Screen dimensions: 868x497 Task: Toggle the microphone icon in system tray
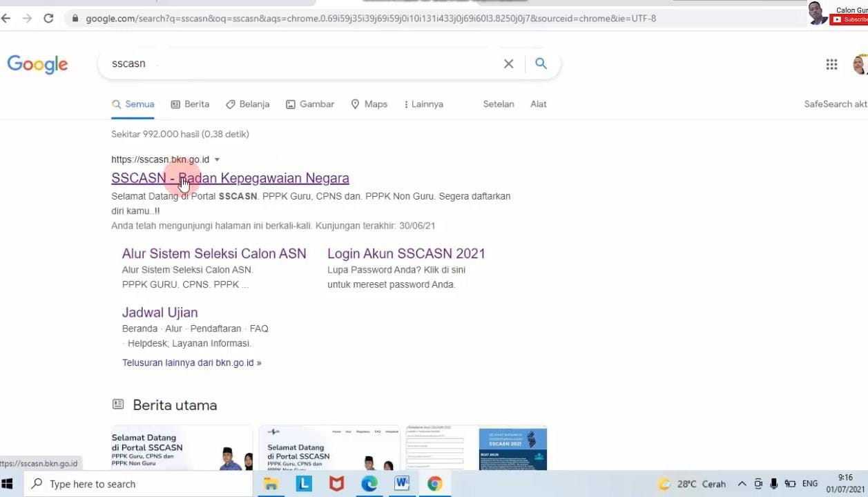(x=773, y=484)
